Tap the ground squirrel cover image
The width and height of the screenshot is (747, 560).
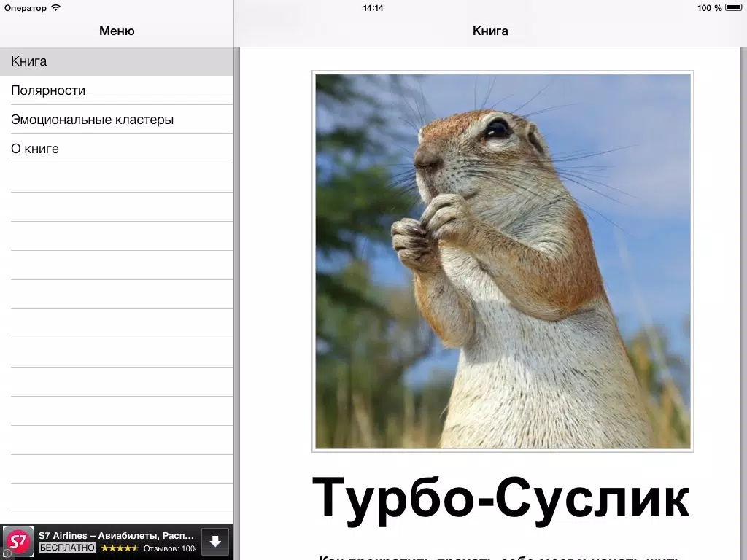pos(503,261)
